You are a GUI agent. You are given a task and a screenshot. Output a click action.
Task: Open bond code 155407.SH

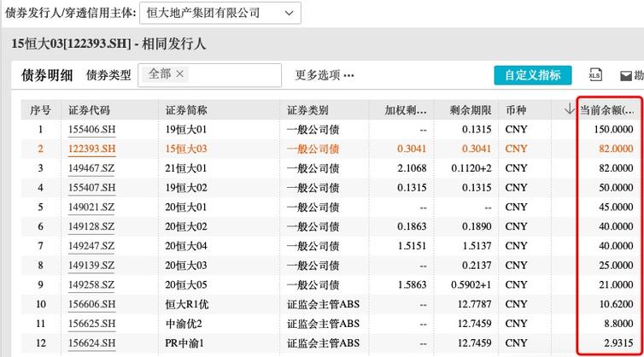[92, 188]
